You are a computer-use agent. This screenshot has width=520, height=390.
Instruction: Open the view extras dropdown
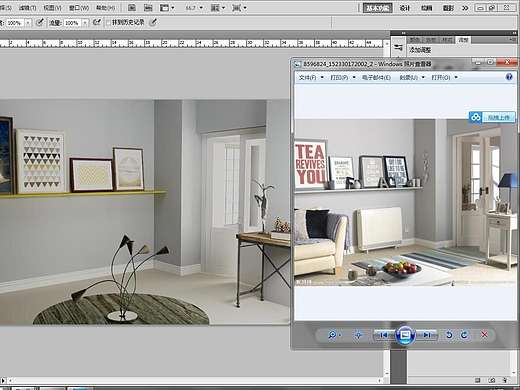coord(167,7)
